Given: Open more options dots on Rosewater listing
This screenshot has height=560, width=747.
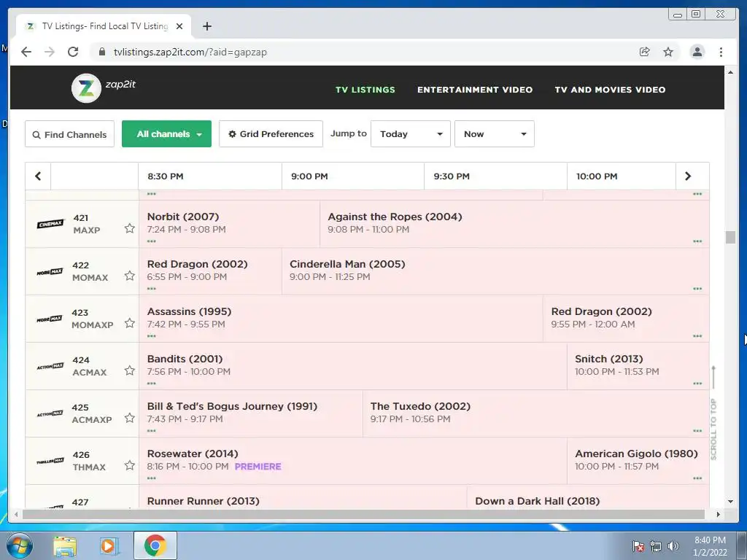Looking at the screenshot, I should [152, 478].
